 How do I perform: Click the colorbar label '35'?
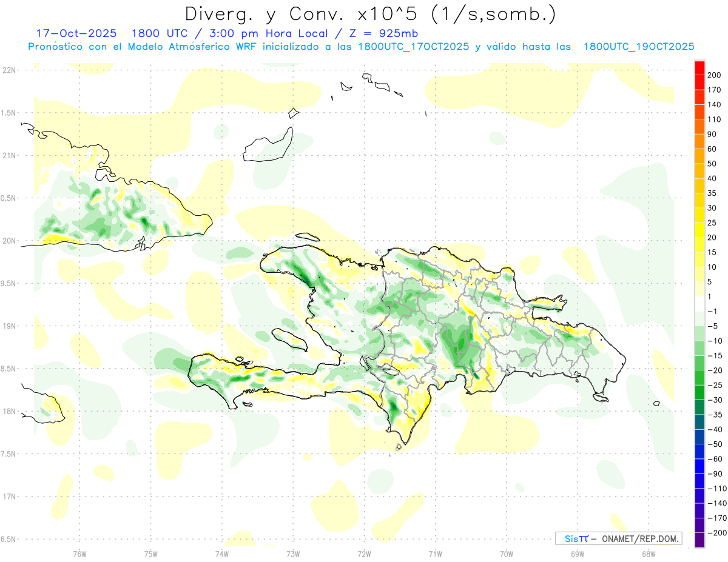coord(713,193)
